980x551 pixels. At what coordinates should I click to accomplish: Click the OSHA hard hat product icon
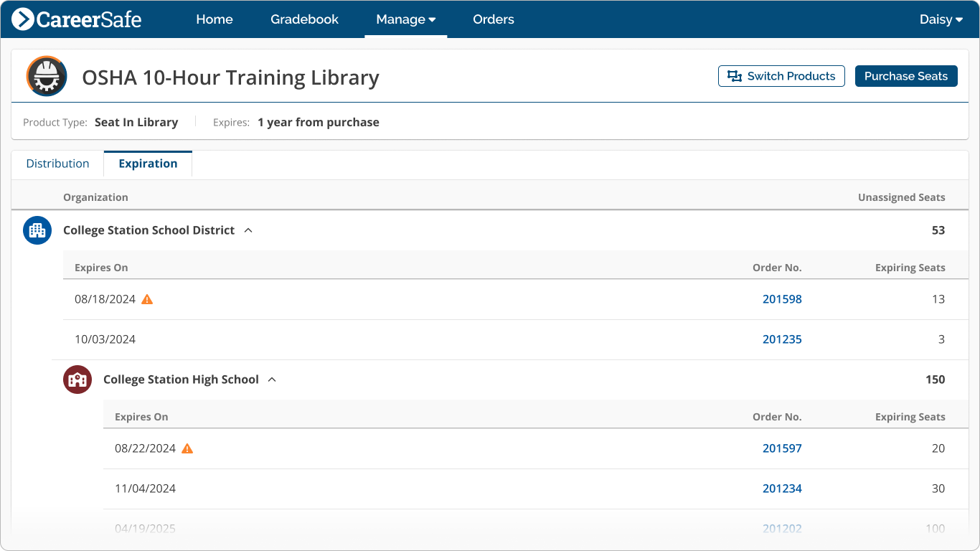46,76
